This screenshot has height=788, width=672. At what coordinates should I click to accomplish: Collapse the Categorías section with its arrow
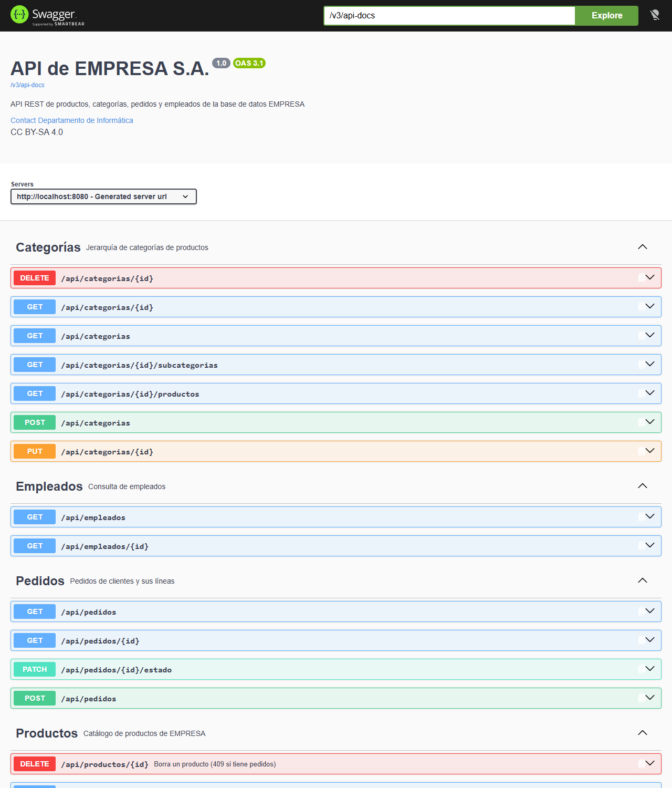pos(643,247)
